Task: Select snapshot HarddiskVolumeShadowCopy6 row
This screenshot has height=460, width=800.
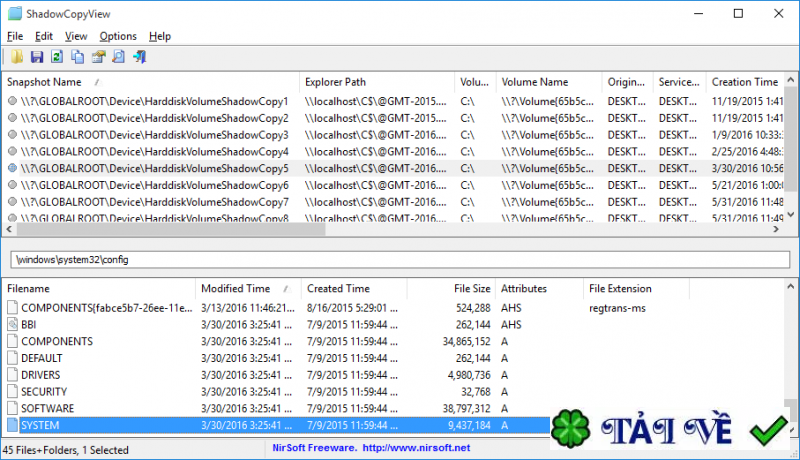Action: pos(393,185)
